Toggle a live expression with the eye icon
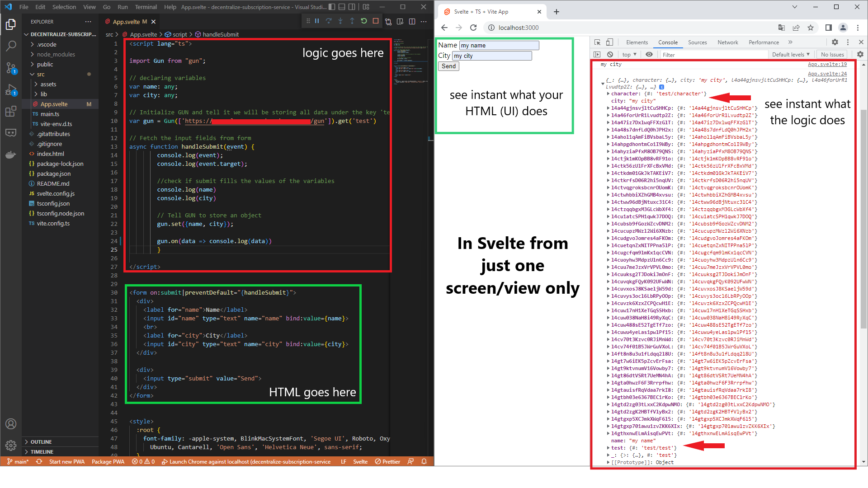The height and width of the screenshot is (488, 868). [x=650, y=54]
